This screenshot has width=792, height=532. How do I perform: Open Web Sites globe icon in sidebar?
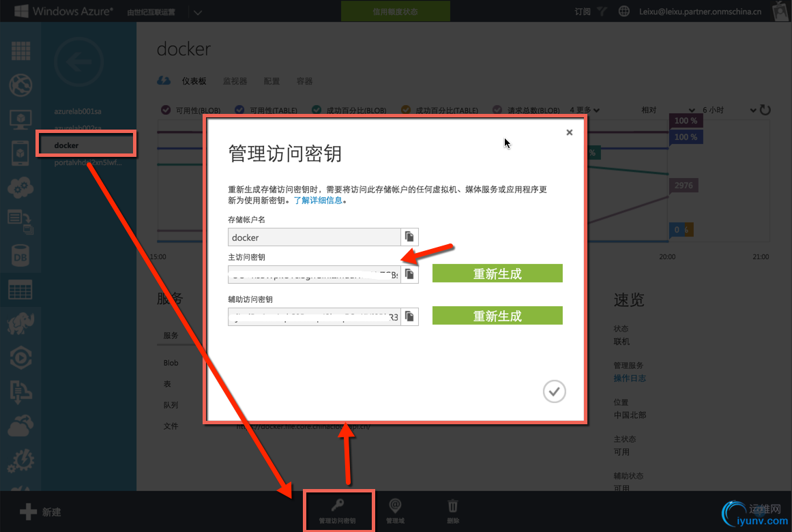20,85
